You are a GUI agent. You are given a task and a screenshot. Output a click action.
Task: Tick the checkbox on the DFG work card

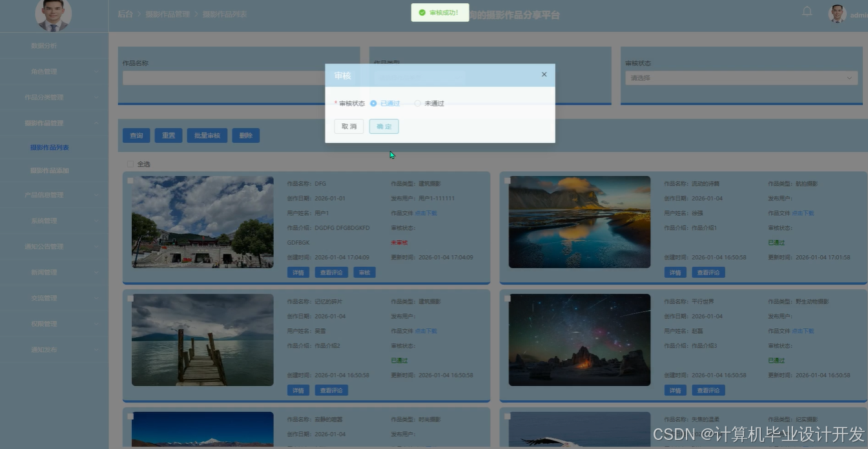(130, 181)
